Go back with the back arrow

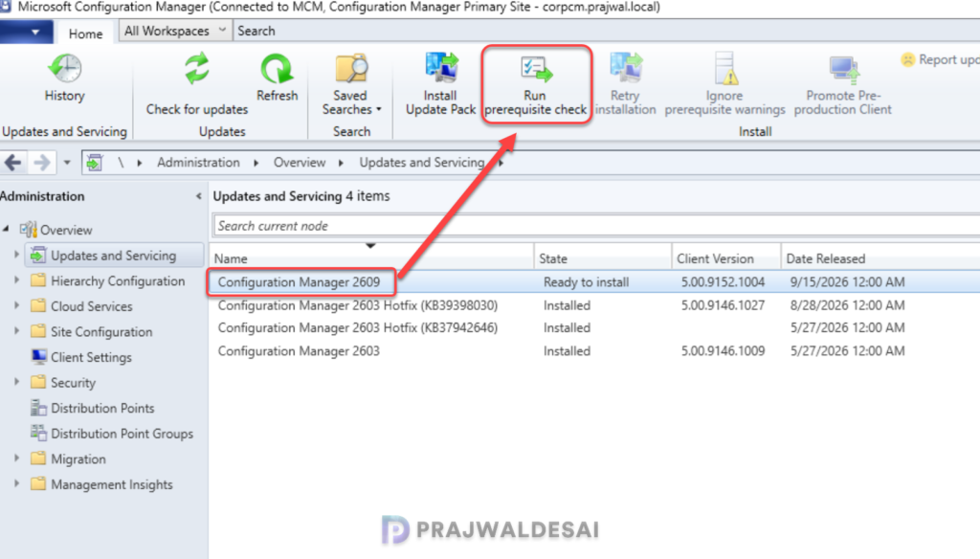pos(13,163)
